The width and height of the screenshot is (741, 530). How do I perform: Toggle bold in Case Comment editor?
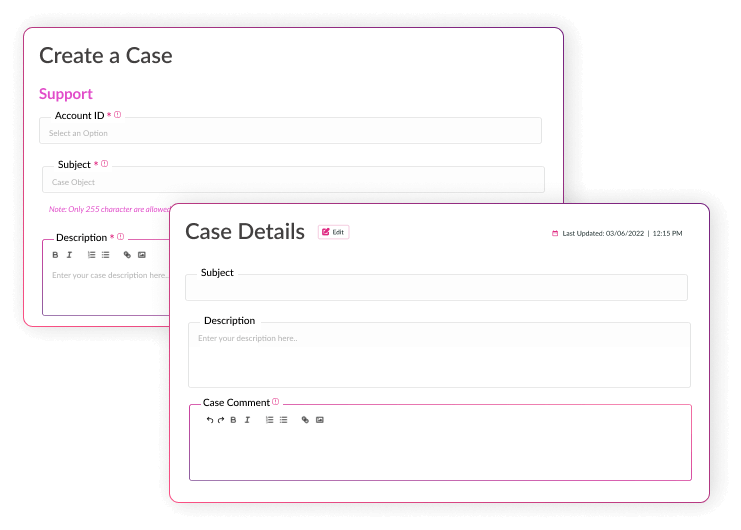[x=233, y=420]
